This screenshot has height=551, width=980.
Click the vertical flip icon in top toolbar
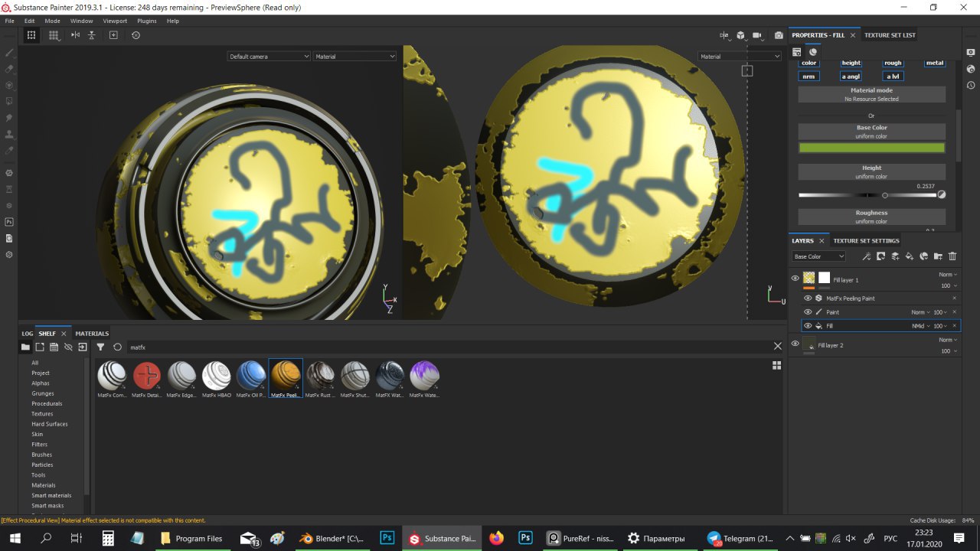pyautogui.click(x=92, y=35)
